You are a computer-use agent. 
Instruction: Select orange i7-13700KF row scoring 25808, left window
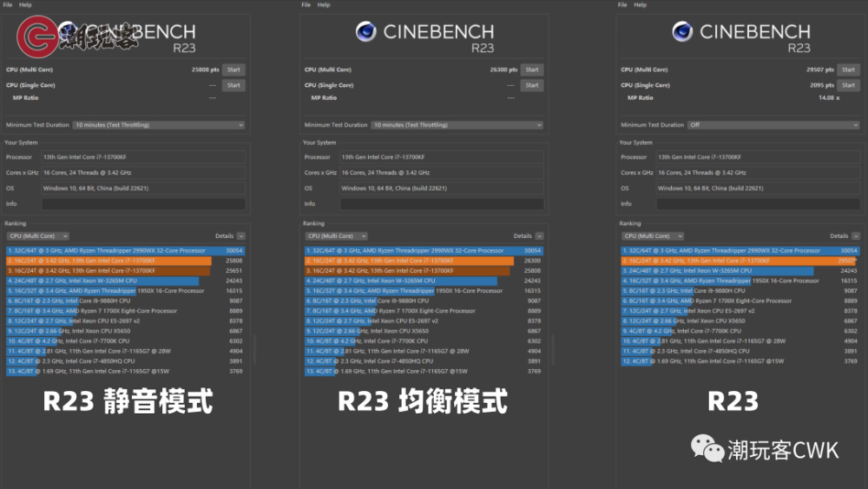point(126,261)
